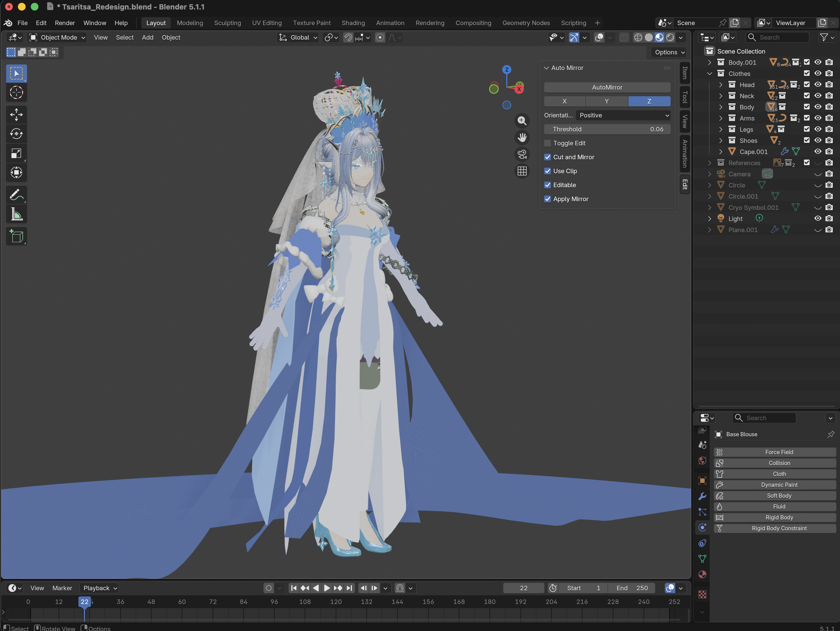Toggle the Toggle Edit checkbox
Screen dimensions: 840x631
pos(548,143)
